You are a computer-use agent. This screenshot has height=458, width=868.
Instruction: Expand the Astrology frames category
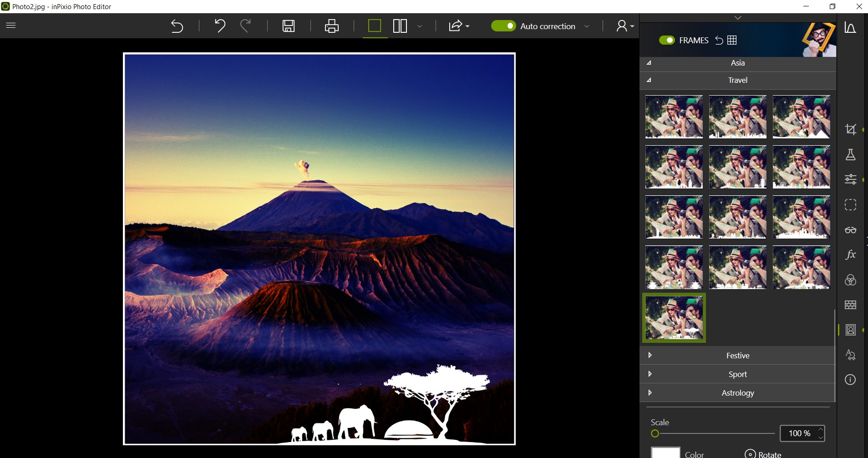(x=737, y=393)
